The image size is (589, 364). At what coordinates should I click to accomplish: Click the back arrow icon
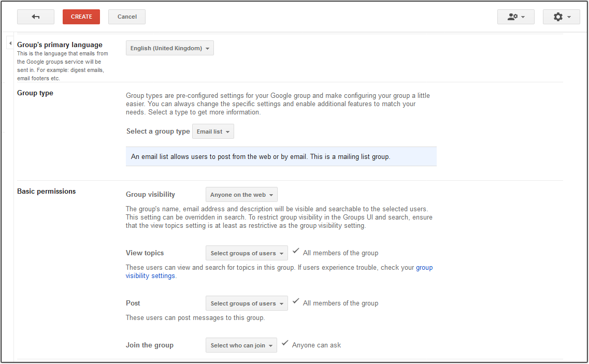pyautogui.click(x=35, y=17)
